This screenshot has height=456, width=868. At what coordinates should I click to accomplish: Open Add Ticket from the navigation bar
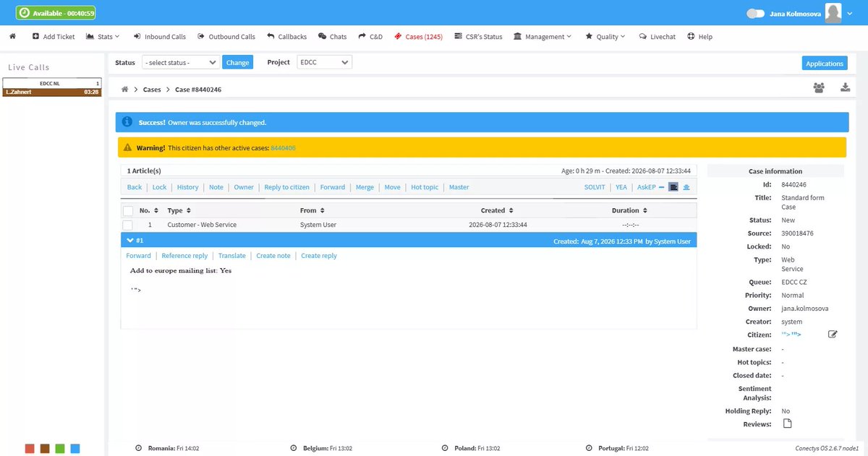54,36
